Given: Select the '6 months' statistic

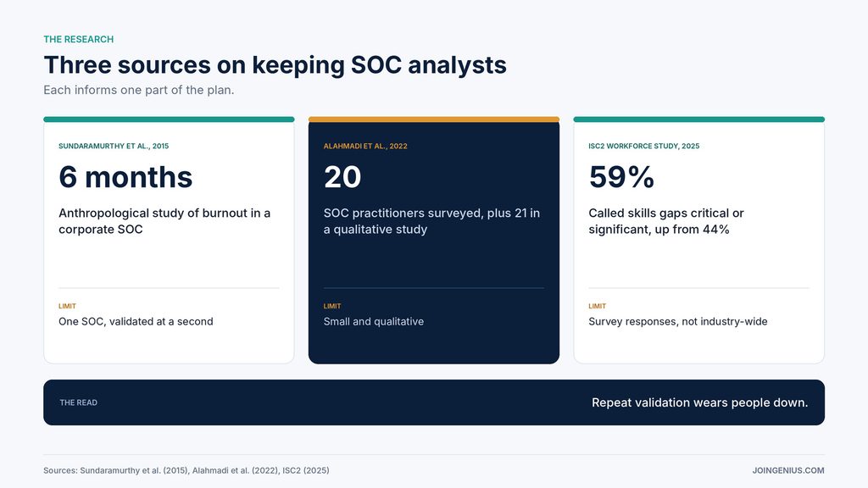Looking at the screenshot, I should point(125,177).
